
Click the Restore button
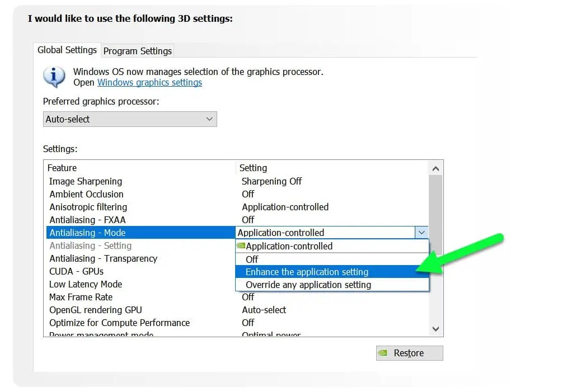click(409, 353)
